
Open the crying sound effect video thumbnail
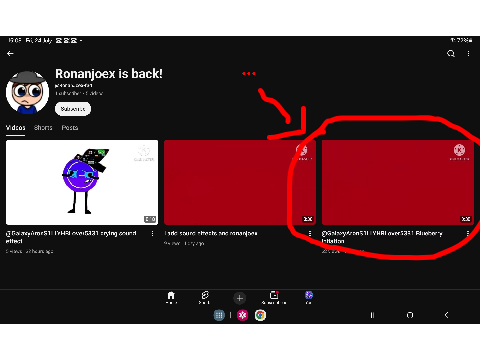(82, 182)
